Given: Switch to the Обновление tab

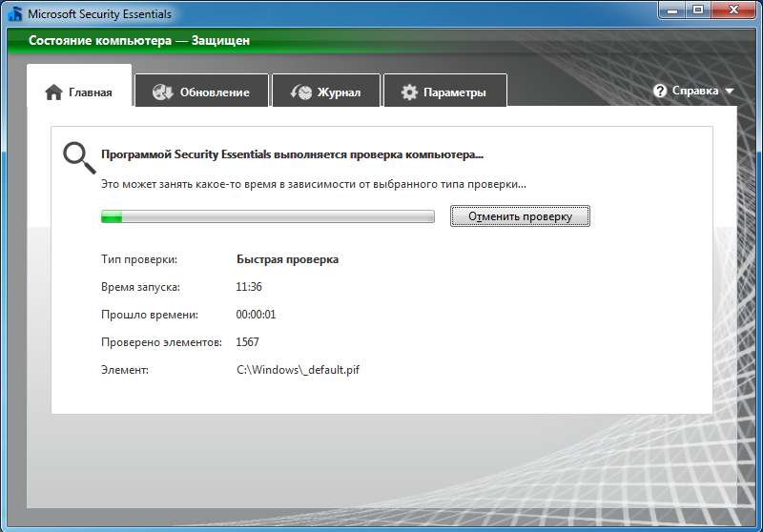Looking at the screenshot, I should coord(201,91).
